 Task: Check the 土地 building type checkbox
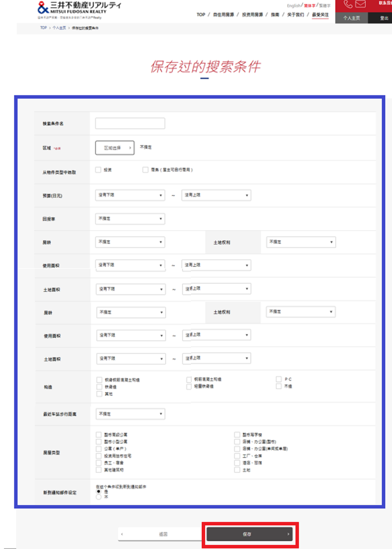(x=237, y=470)
